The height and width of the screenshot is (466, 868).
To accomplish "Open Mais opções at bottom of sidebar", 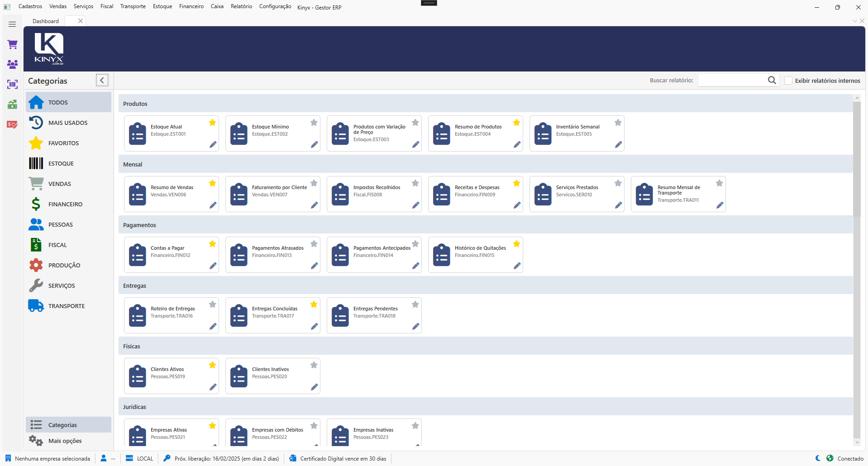I will click(x=65, y=441).
